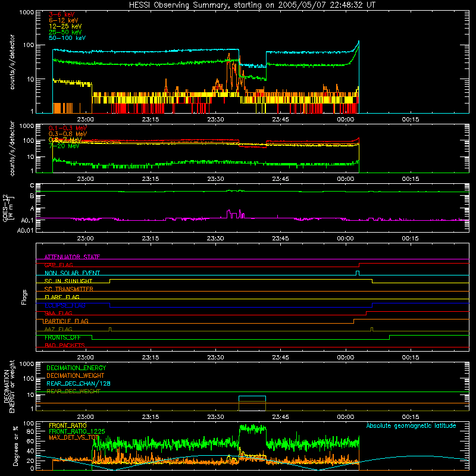Select the green FRONTS_OFF flag label
The height and width of the screenshot is (476, 476).
62,337
